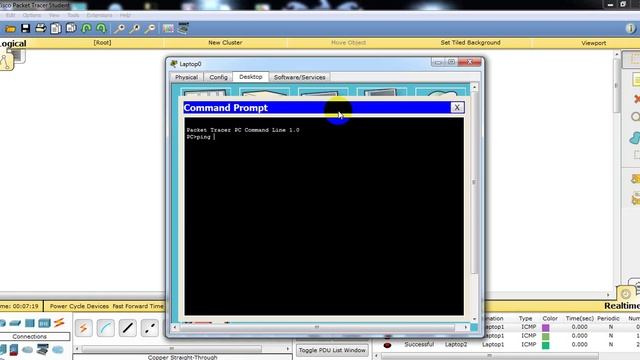Click the Zoom In magnifier icon

coord(119,28)
